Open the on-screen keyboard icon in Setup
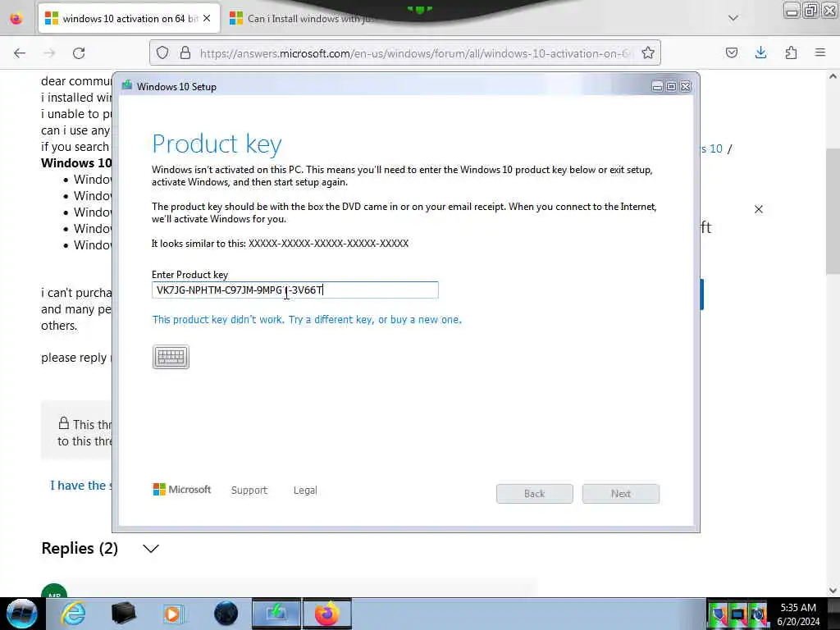 pos(171,357)
